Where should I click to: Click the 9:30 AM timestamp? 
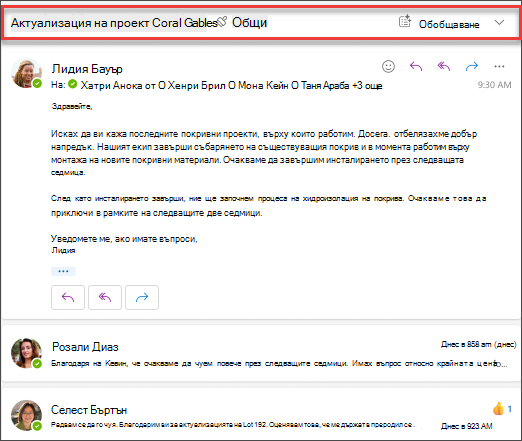click(494, 85)
